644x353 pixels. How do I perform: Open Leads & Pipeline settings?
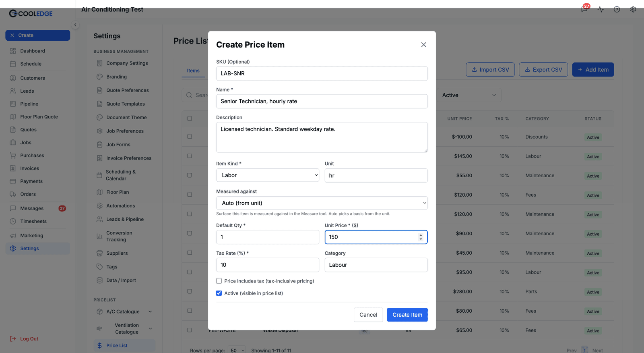(125, 219)
